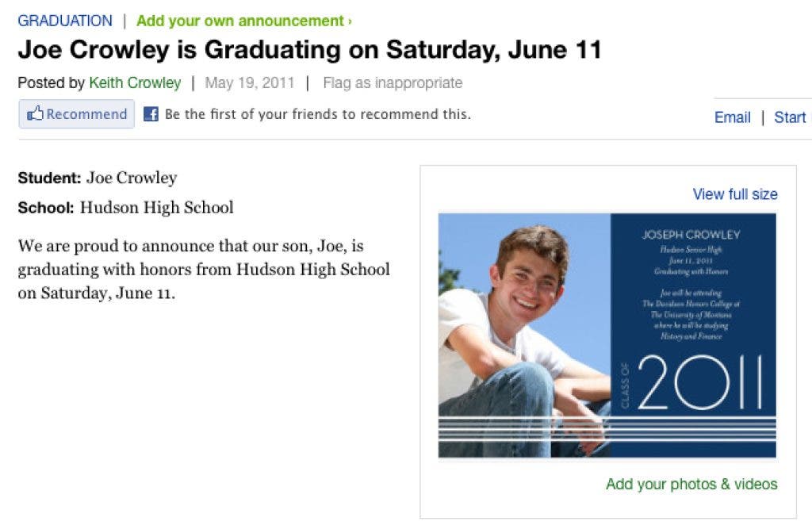Click the JOSEPH CROWLEY heading on the card

[691, 235]
